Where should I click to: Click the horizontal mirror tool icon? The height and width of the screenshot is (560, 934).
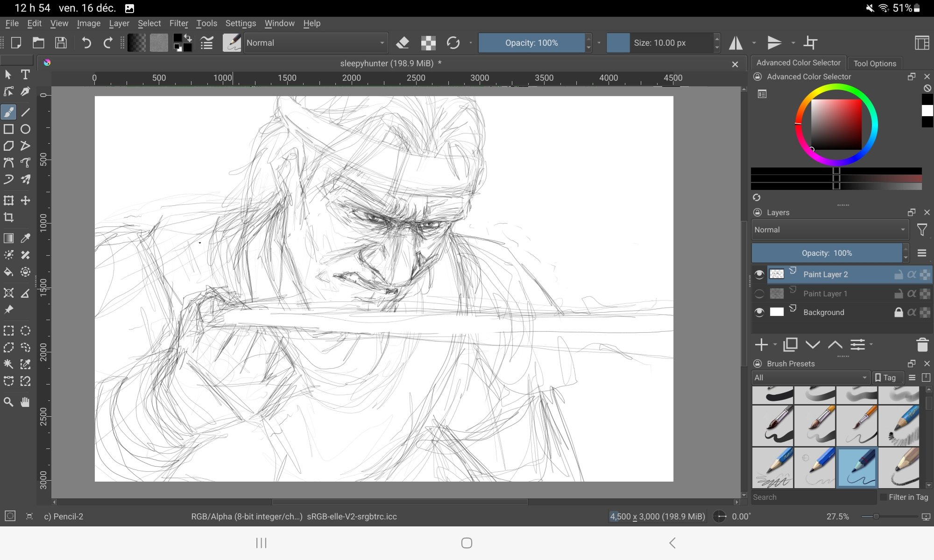tap(736, 43)
